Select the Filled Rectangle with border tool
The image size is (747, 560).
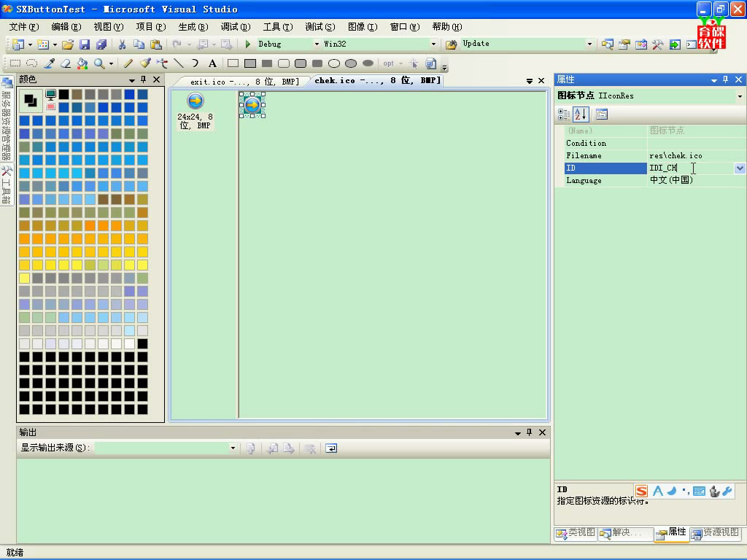point(250,63)
